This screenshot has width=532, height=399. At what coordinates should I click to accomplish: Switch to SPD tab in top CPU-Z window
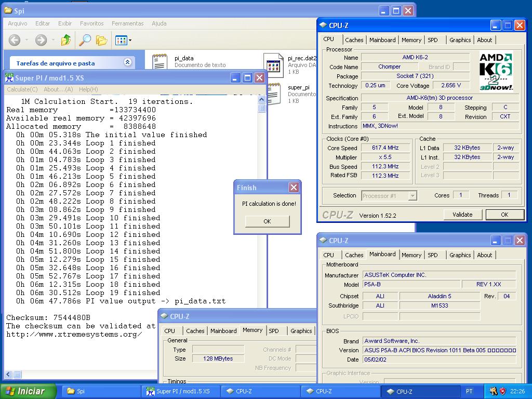[x=433, y=39]
